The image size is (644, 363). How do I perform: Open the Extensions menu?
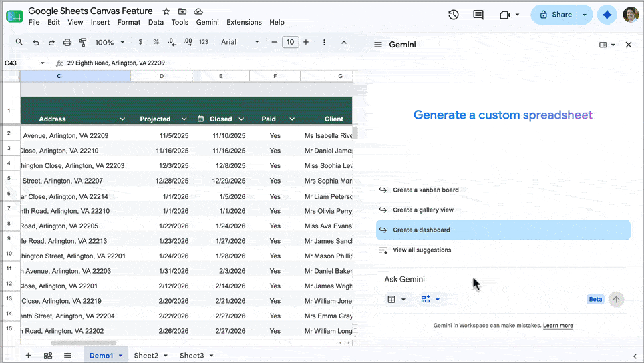click(244, 22)
